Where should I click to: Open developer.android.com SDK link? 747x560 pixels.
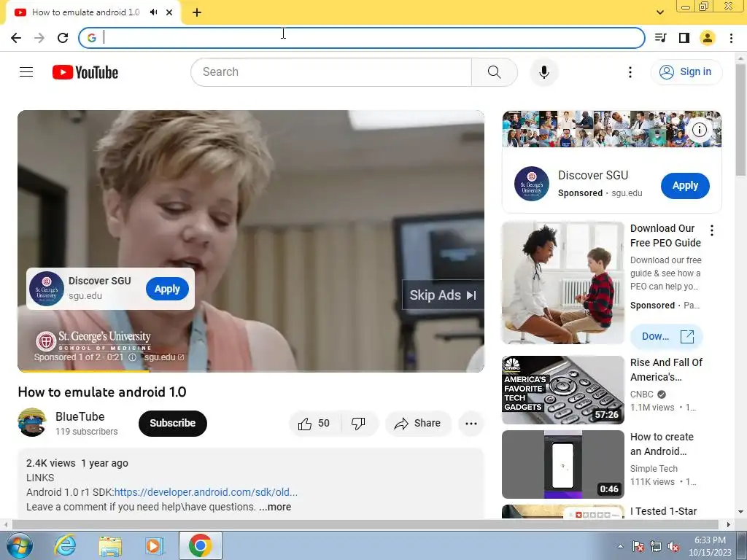pos(206,492)
